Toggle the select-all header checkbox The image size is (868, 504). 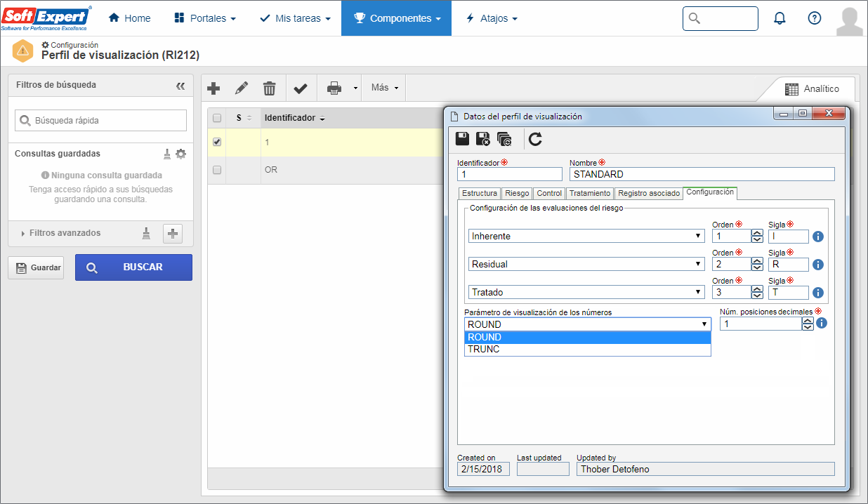217,118
